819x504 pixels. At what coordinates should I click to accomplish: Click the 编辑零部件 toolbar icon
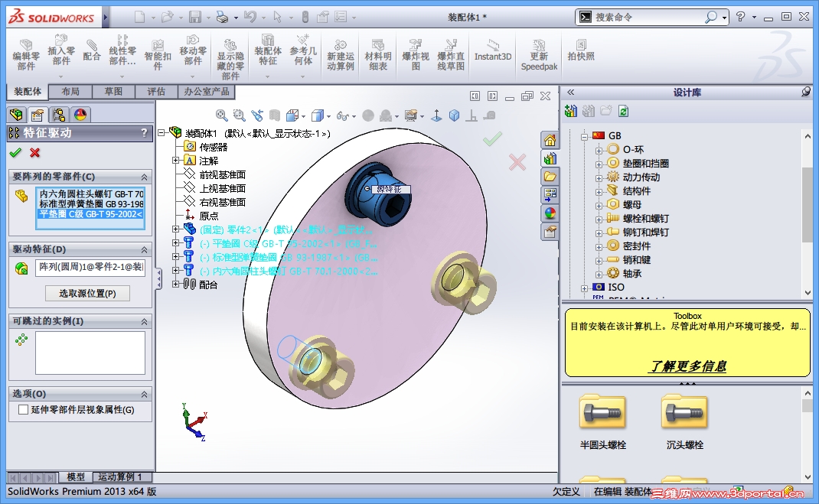[26, 55]
